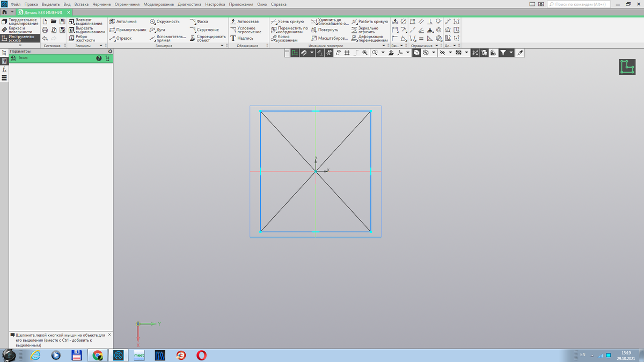Apply the equality constraint icon
This screenshot has width=644, height=362.
(x=421, y=39)
